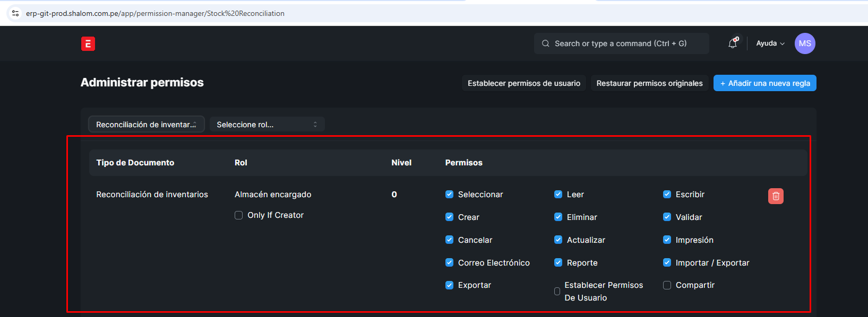The height and width of the screenshot is (317, 868).
Task: Click Establecer permisos de usuario button
Action: [x=523, y=83]
